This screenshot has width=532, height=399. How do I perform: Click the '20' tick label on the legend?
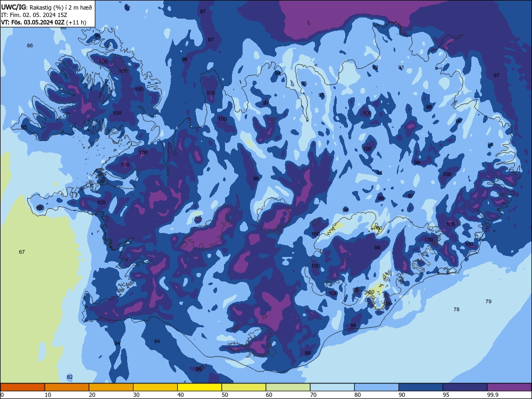click(92, 395)
